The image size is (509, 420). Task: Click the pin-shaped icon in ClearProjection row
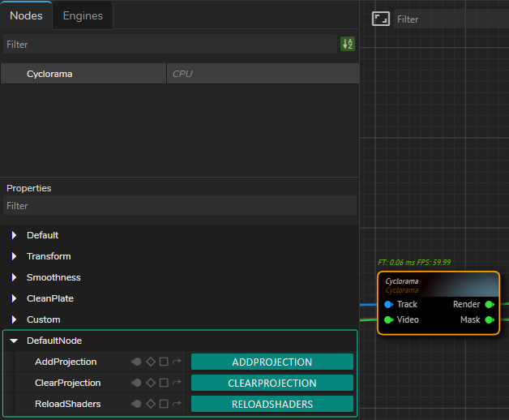(x=136, y=383)
